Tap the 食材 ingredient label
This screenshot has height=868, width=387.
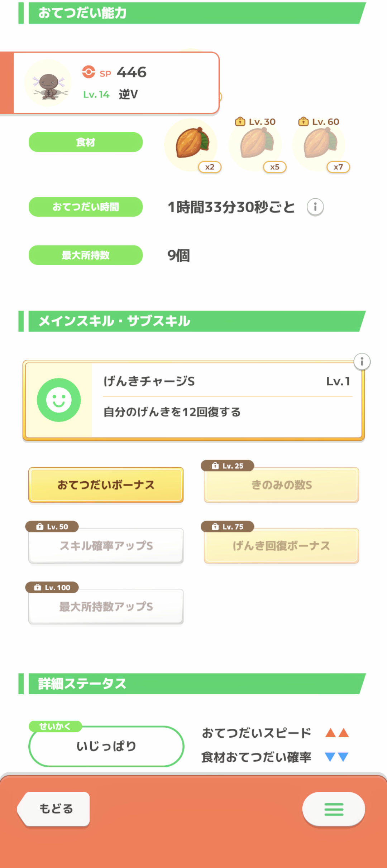coord(86,142)
